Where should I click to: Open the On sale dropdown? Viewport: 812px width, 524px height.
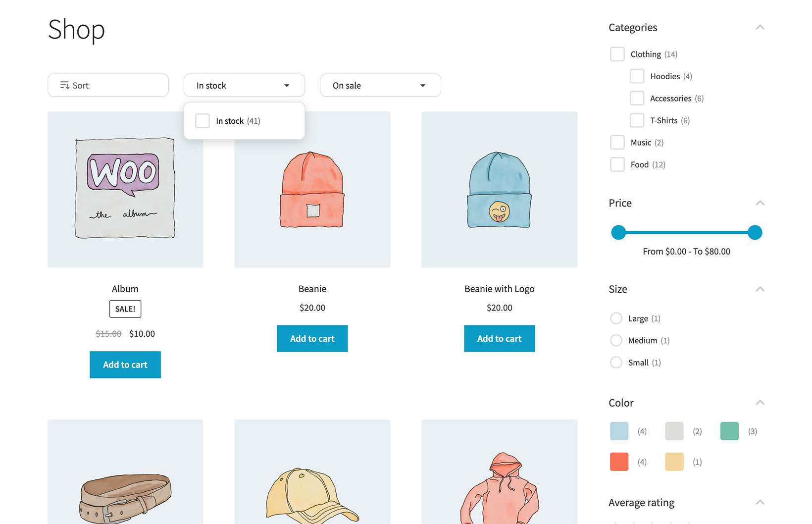point(380,85)
